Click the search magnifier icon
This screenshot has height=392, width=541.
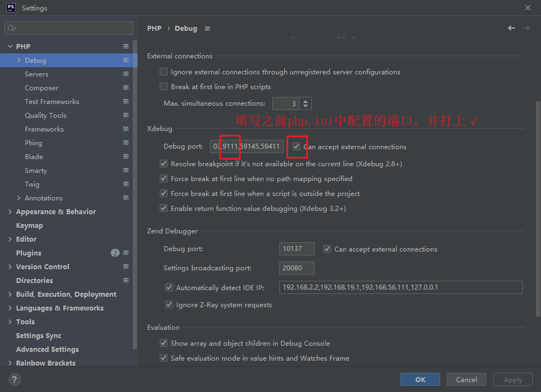tap(12, 28)
